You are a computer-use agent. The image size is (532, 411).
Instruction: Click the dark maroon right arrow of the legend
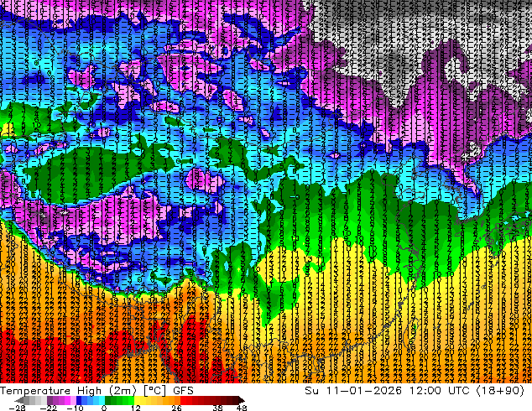click(241, 400)
